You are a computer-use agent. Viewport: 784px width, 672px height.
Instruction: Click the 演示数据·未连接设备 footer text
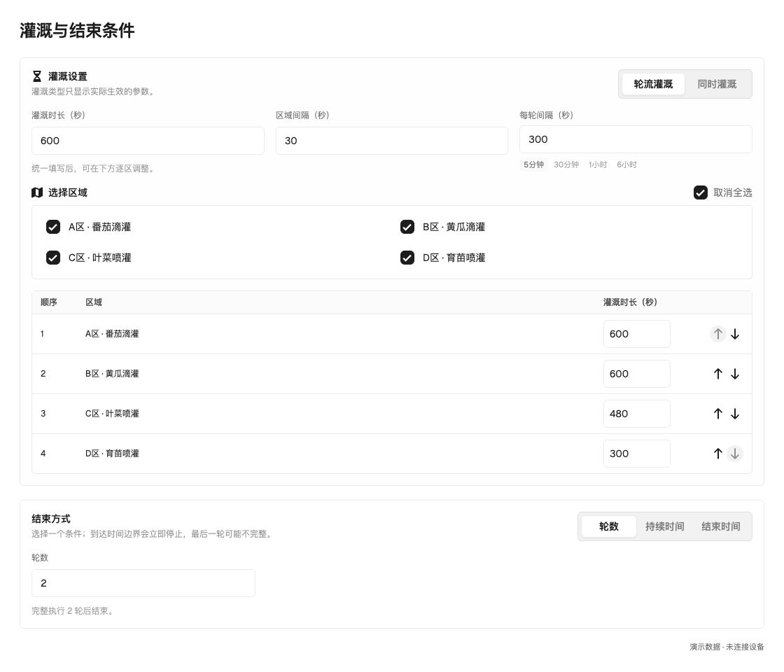point(727,647)
